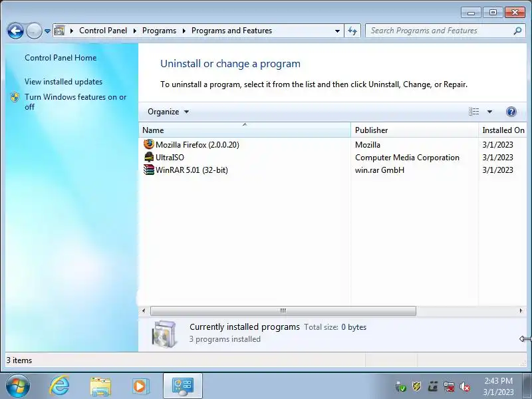The height and width of the screenshot is (399, 532).
Task: Select the WinRAR books icon
Action: pyautogui.click(x=148, y=170)
